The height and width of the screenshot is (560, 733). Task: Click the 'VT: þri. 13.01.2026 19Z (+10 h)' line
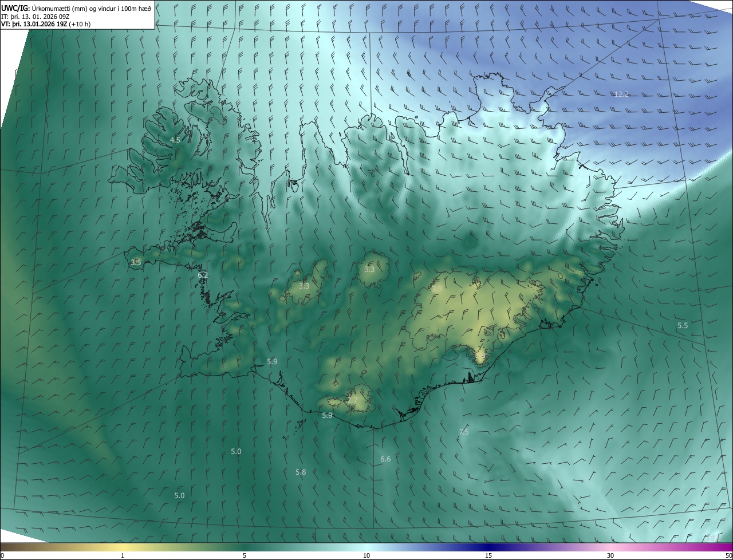point(46,24)
